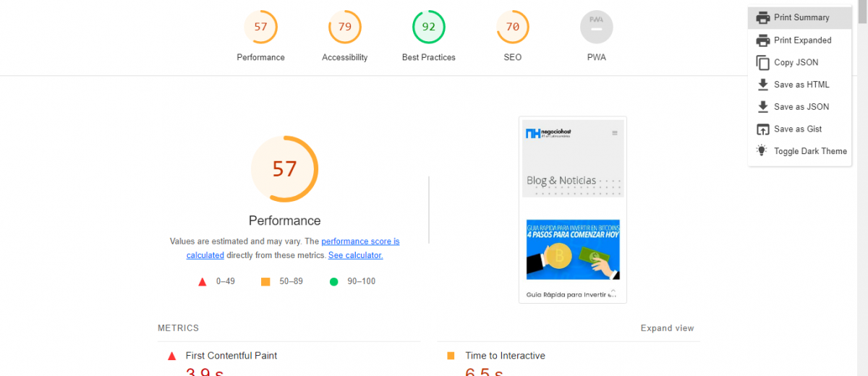The width and height of the screenshot is (868, 376).
Task: Open the 'See calculator.' link
Action: pos(355,255)
